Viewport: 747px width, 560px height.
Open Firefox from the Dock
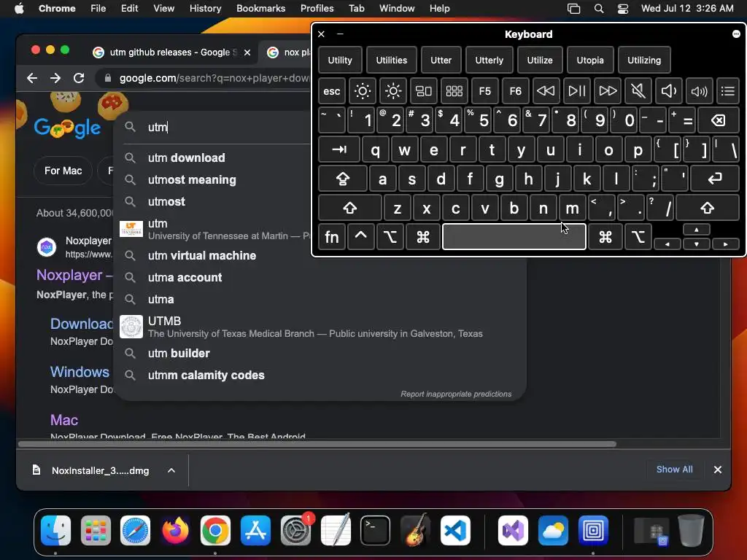coord(175,530)
